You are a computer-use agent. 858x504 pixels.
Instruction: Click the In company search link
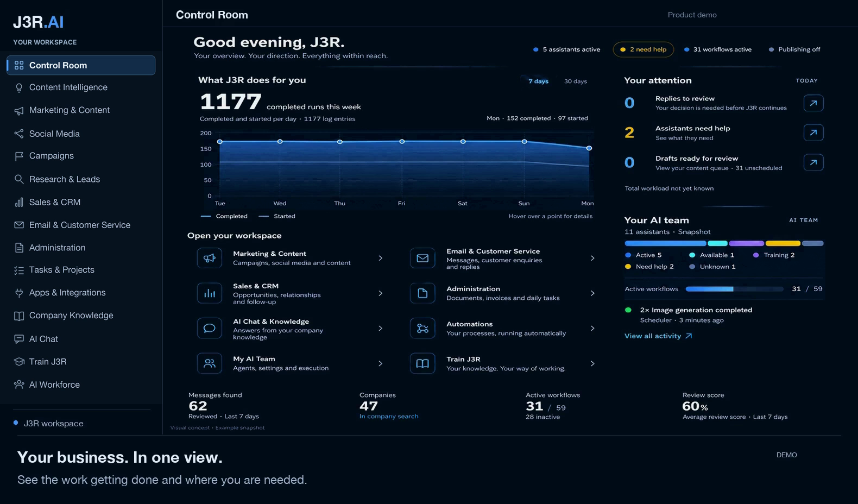tap(389, 417)
